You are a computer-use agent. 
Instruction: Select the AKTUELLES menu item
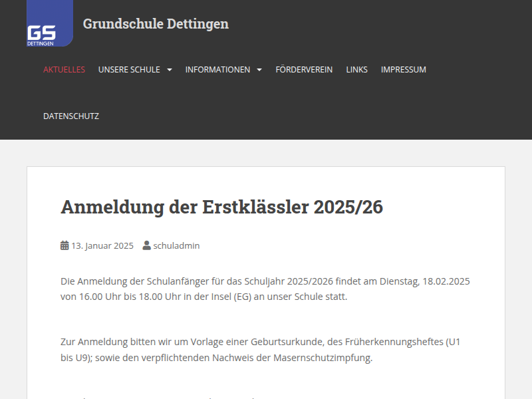(x=64, y=69)
